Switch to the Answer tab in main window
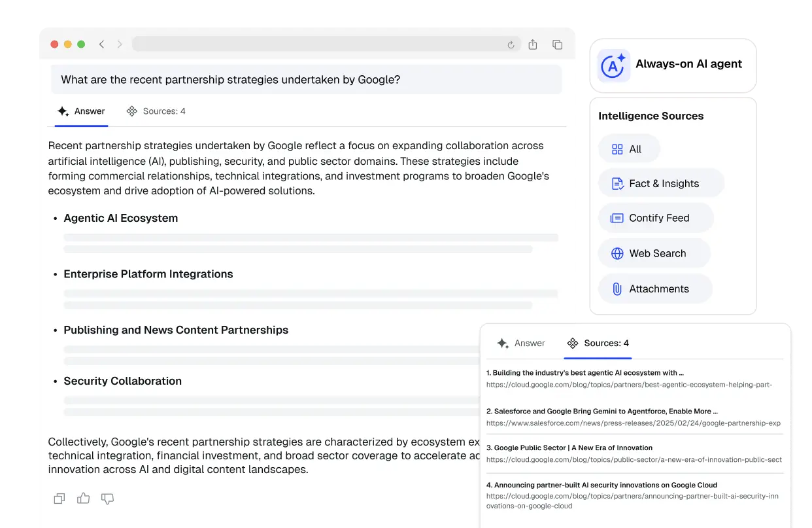The width and height of the screenshot is (812, 528). [81, 111]
